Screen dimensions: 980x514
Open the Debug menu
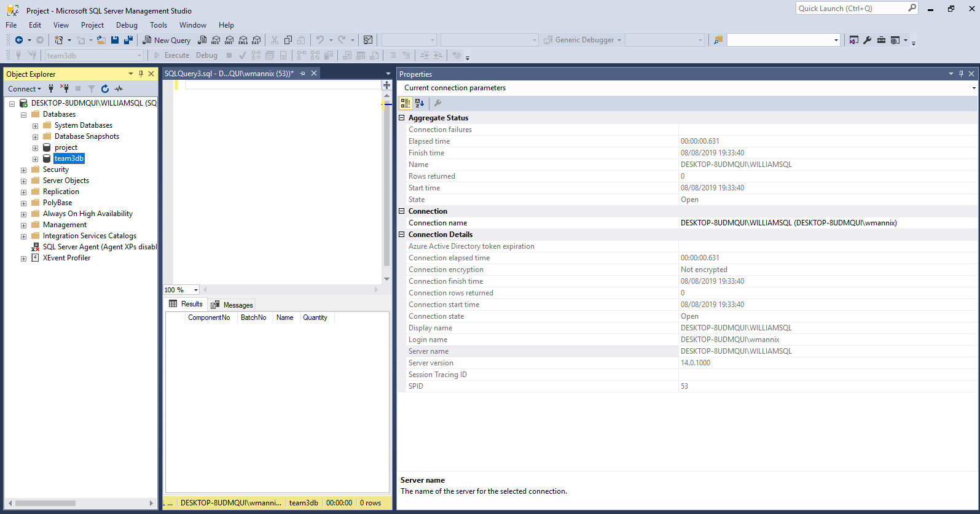click(x=127, y=25)
